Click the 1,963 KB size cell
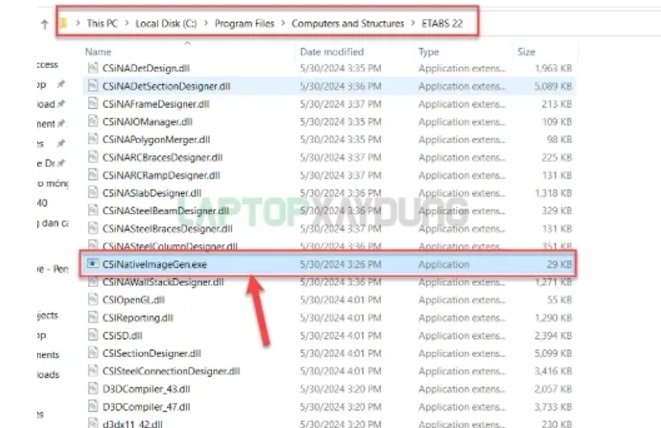The image size is (661, 428). [x=553, y=68]
